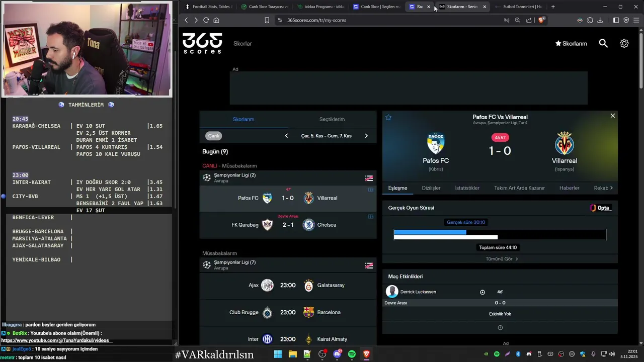644x362 pixels.
Task: Open a new browser tab
Action: [x=553, y=7]
